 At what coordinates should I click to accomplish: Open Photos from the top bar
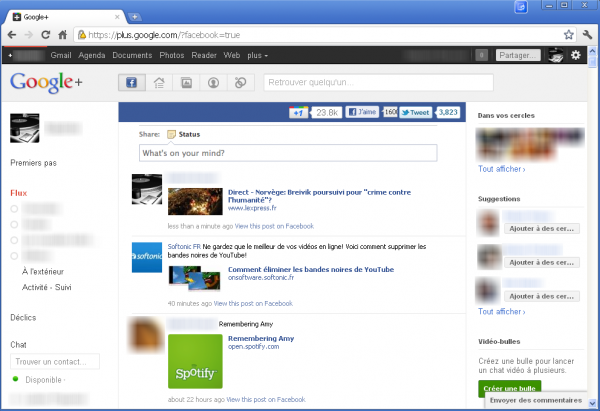pyautogui.click(x=172, y=55)
